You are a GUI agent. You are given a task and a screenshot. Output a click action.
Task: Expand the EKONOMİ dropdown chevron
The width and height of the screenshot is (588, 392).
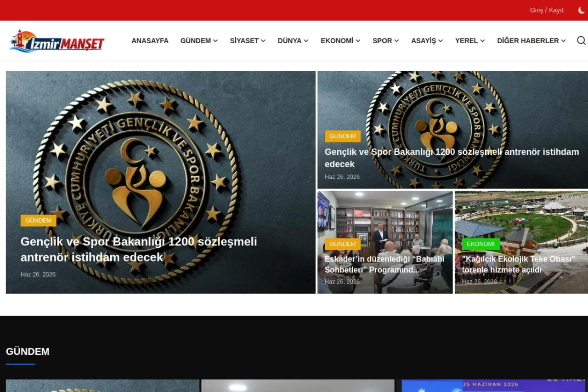(358, 41)
